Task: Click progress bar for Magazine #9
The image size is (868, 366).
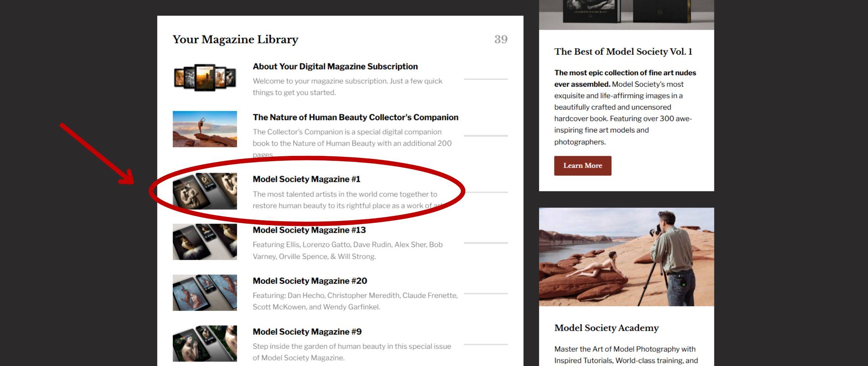Action: [486, 344]
